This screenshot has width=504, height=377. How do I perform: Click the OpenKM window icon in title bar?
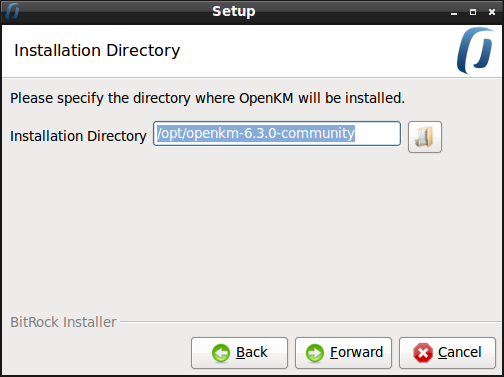click(x=12, y=11)
